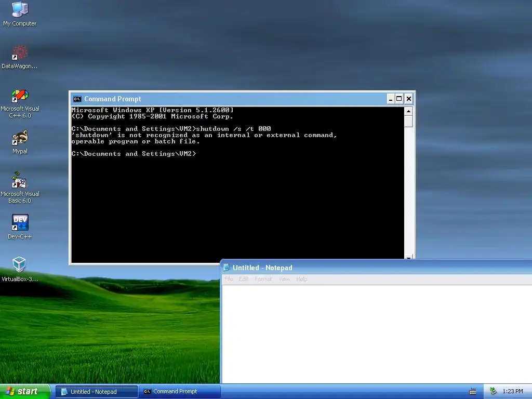Click the 'shutdown /s /t 000' command line

tap(171, 129)
